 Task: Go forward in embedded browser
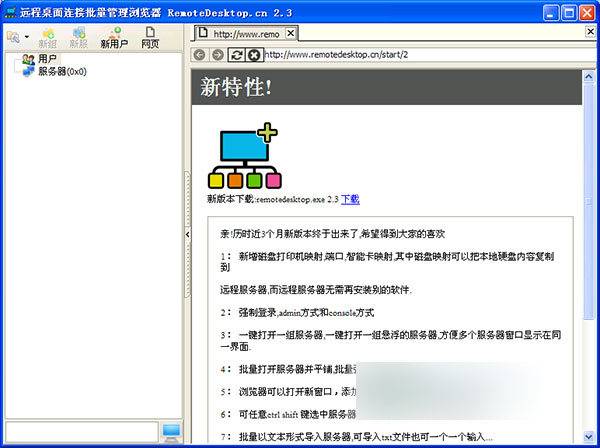coord(218,55)
